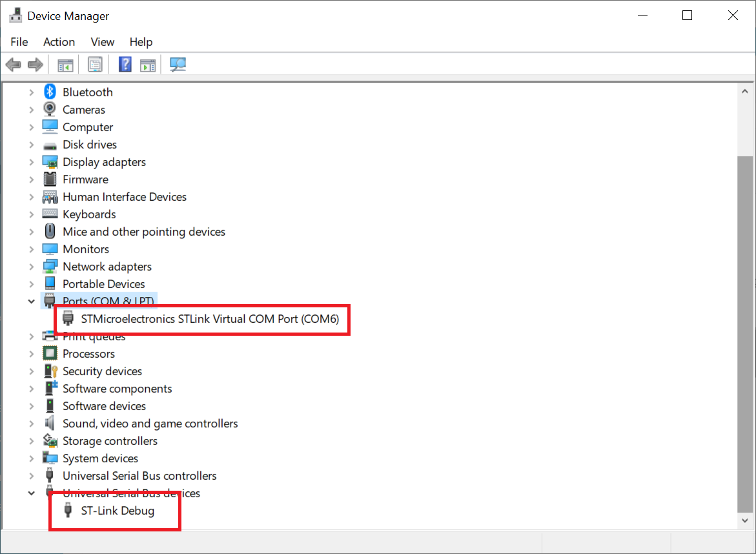756x554 pixels.
Task: Click the Show/Hide Console Tree icon
Action: (x=65, y=65)
